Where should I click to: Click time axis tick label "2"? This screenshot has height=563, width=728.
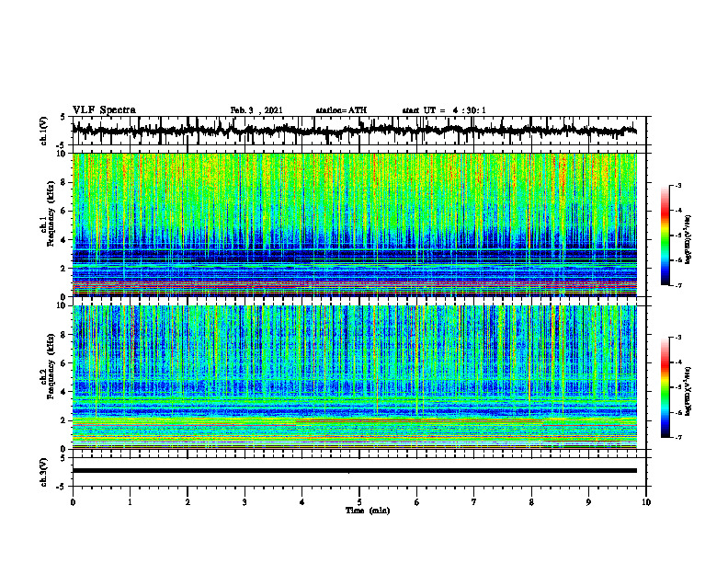pos(188,502)
